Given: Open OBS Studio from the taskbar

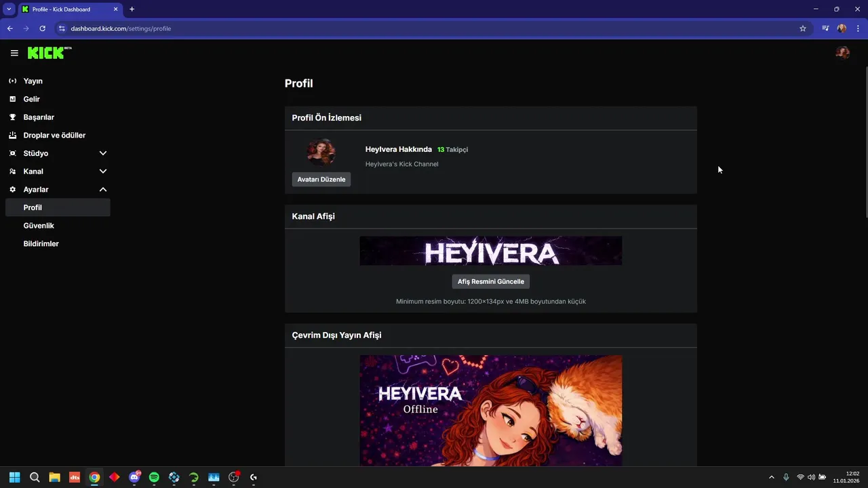Looking at the screenshot, I should (234, 477).
